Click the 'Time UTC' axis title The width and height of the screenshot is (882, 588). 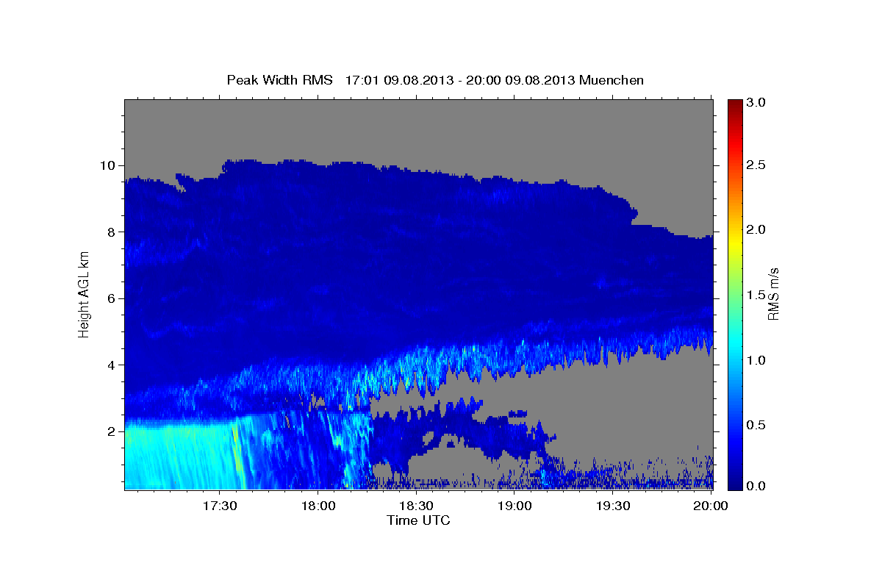coord(418,520)
